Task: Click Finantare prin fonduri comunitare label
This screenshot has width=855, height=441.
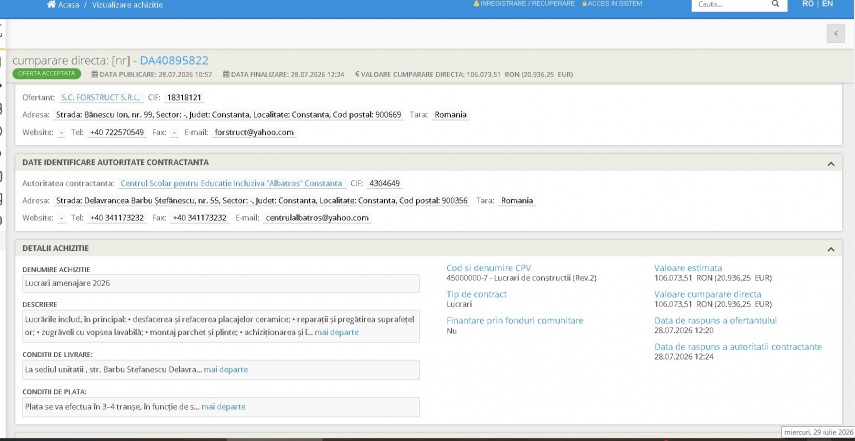Action: tap(515, 321)
